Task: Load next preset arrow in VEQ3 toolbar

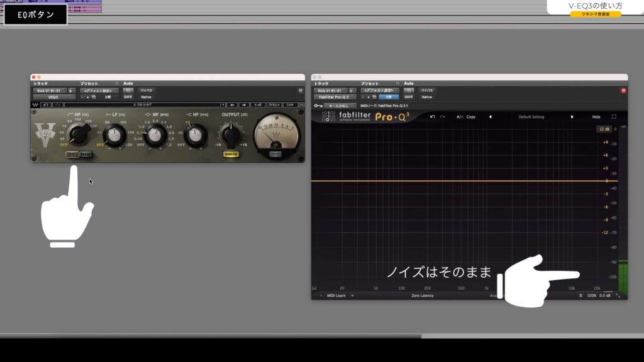Action: click(x=243, y=105)
